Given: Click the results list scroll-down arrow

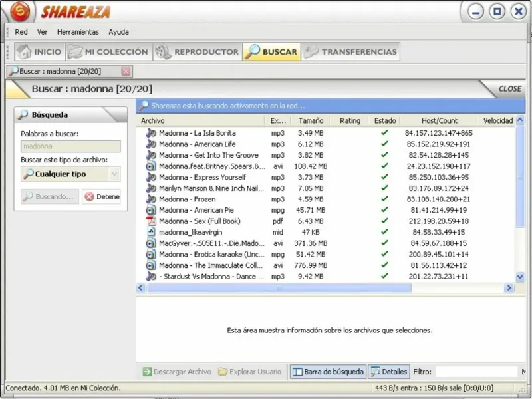Looking at the screenshot, I should (x=520, y=277).
